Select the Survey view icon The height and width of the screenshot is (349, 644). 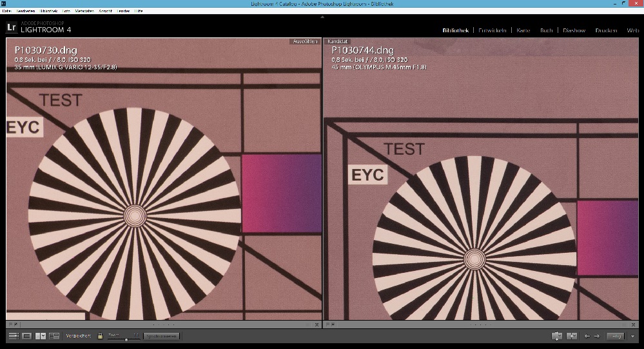(54, 336)
